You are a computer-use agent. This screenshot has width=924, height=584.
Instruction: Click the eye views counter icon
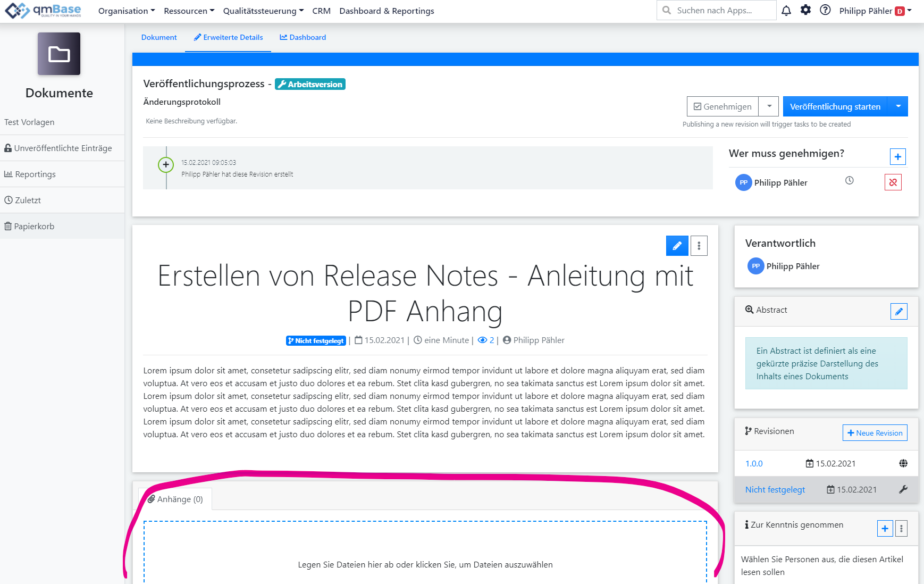(x=482, y=340)
